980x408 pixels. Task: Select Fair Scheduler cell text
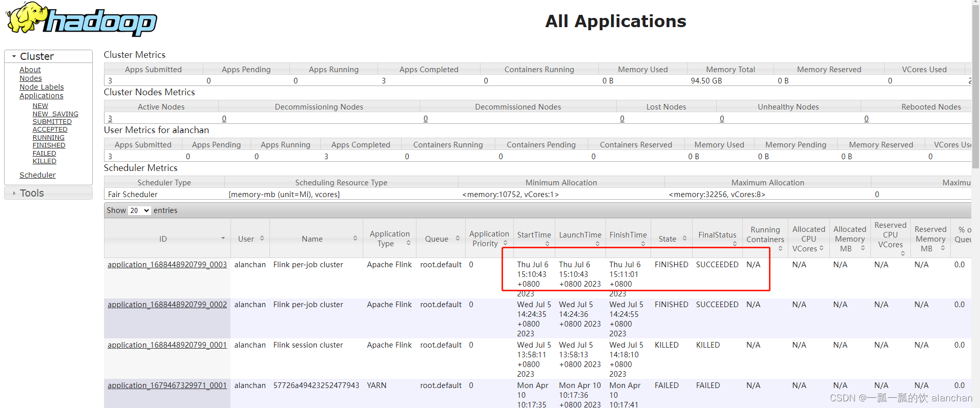click(133, 195)
